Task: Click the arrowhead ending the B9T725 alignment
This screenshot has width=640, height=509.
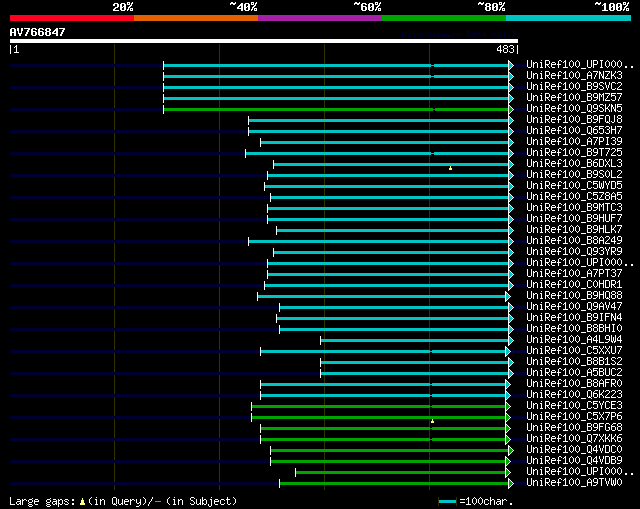Action: click(x=511, y=153)
